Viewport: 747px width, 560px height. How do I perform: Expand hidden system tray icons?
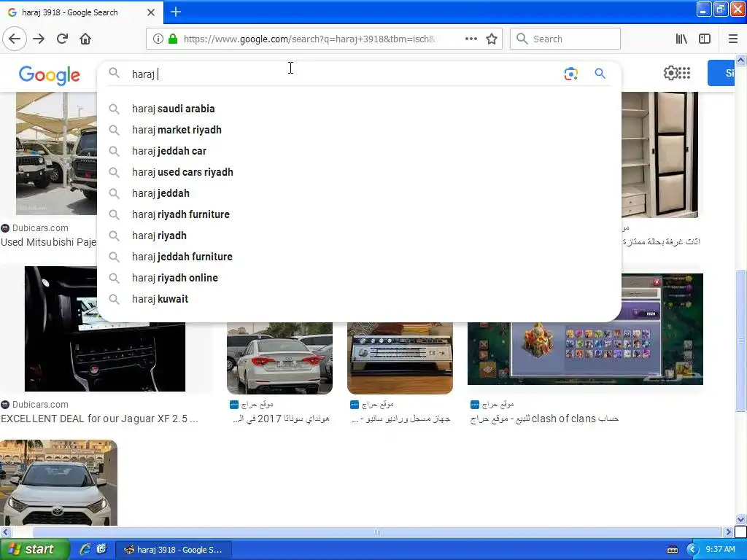coord(692,550)
